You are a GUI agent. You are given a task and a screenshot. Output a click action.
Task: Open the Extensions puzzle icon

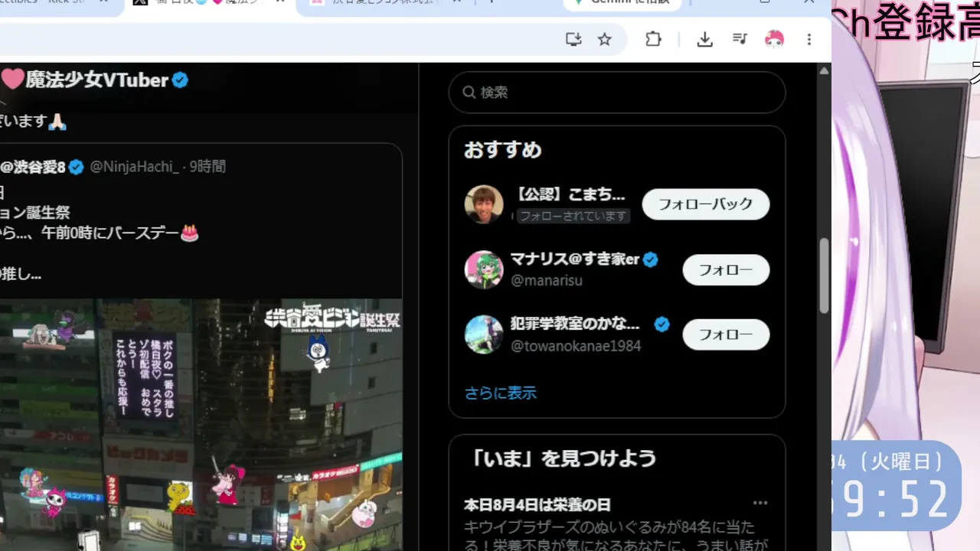pos(653,39)
